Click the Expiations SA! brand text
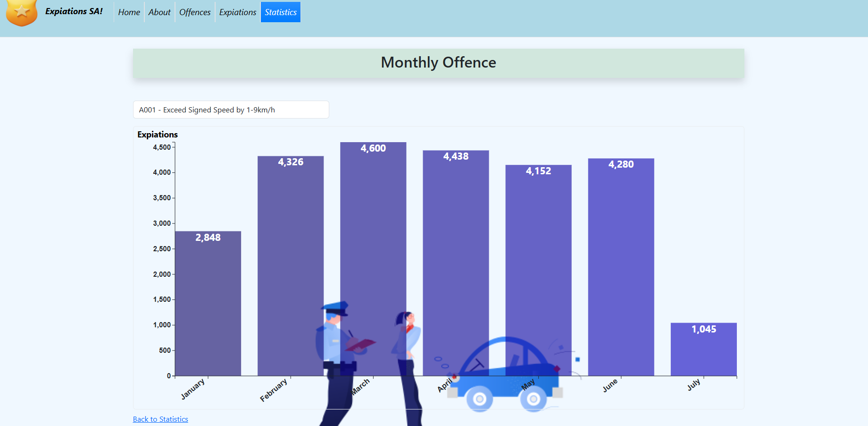868x426 pixels. [x=73, y=11]
